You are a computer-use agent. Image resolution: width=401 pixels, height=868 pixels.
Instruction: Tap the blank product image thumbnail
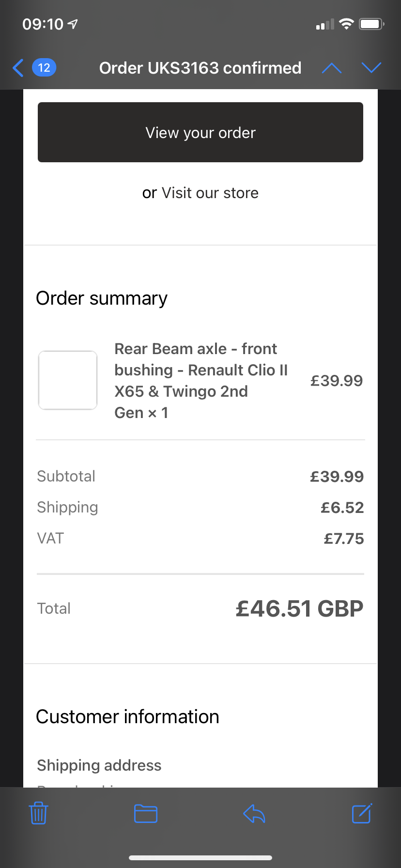pos(68,380)
